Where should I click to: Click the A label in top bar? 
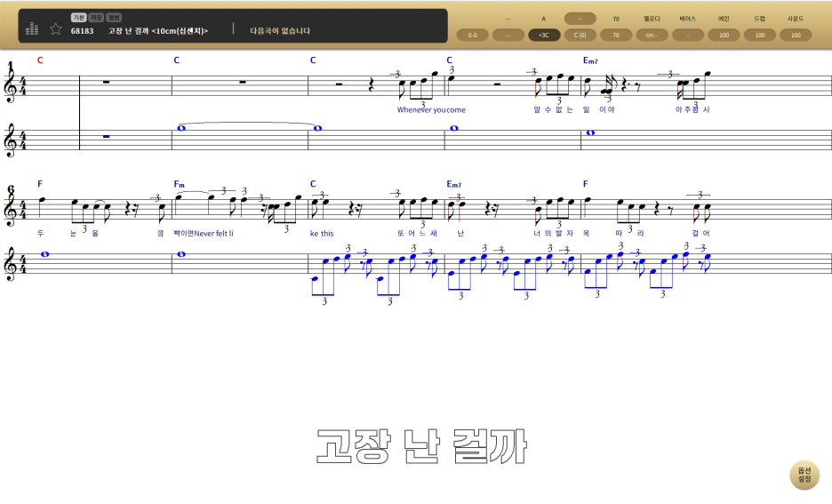(x=544, y=19)
